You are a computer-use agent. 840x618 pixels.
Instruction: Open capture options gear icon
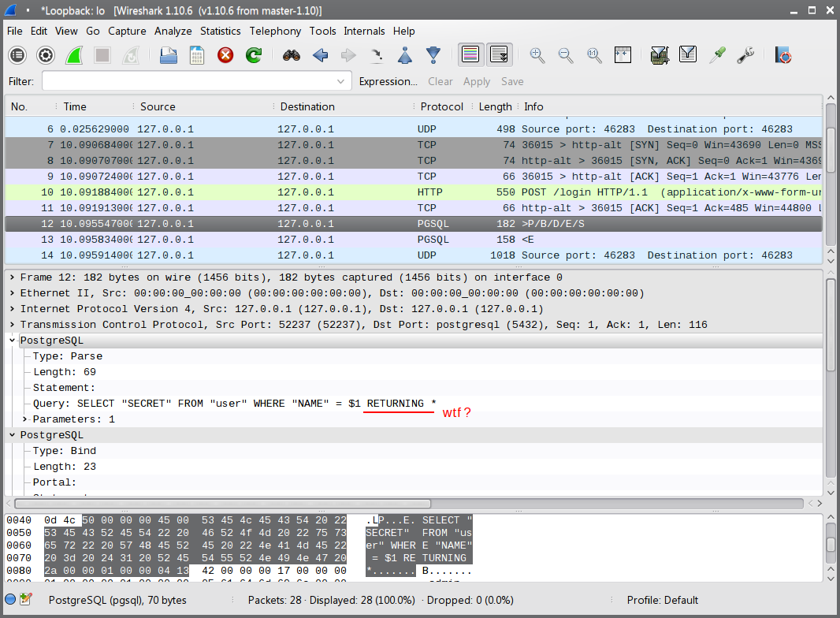click(x=46, y=54)
